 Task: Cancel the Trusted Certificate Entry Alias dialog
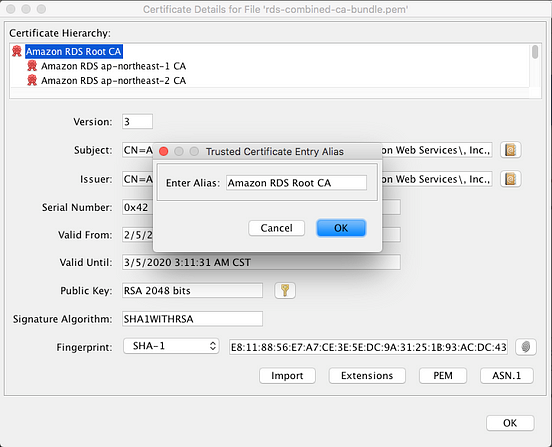(276, 228)
